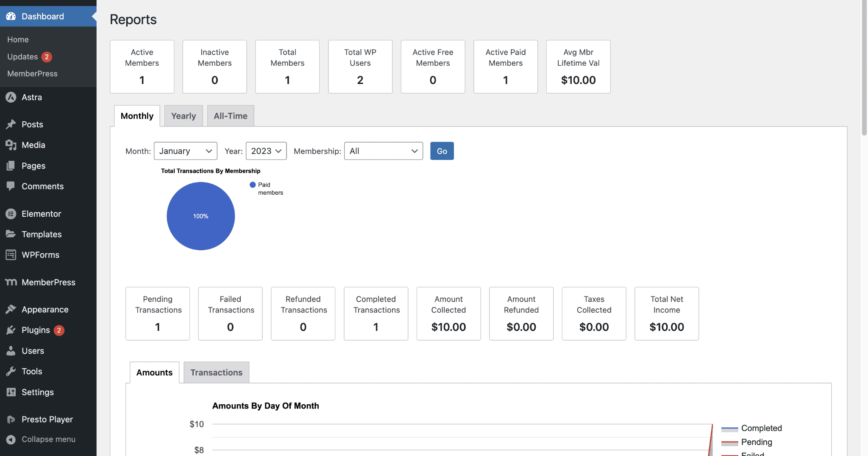Click the Comments bubble icon
Viewport: 868px width, 456px height.
[x=11, y=186]
